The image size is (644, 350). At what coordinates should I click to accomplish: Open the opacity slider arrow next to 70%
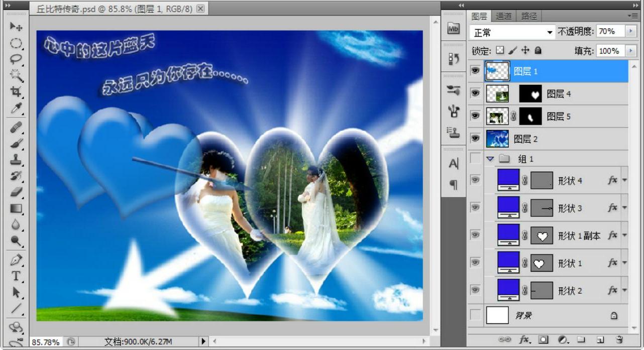coord(630,31)
